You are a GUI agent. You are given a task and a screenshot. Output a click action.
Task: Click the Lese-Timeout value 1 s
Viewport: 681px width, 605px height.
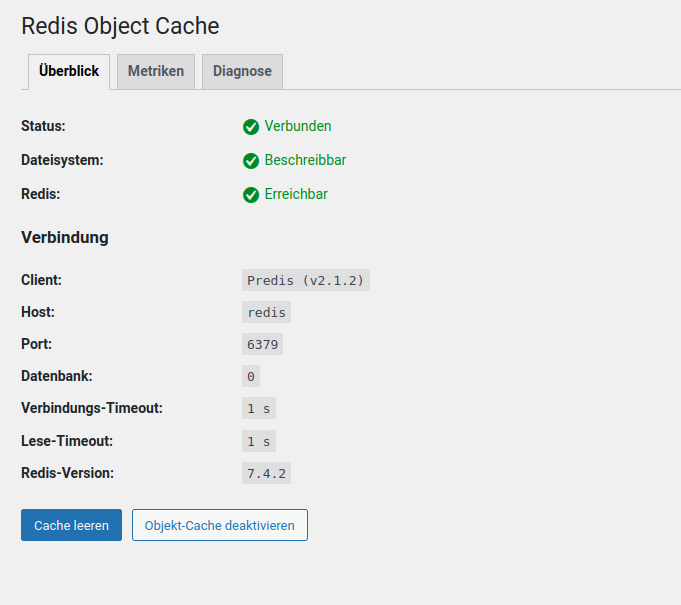259,440
